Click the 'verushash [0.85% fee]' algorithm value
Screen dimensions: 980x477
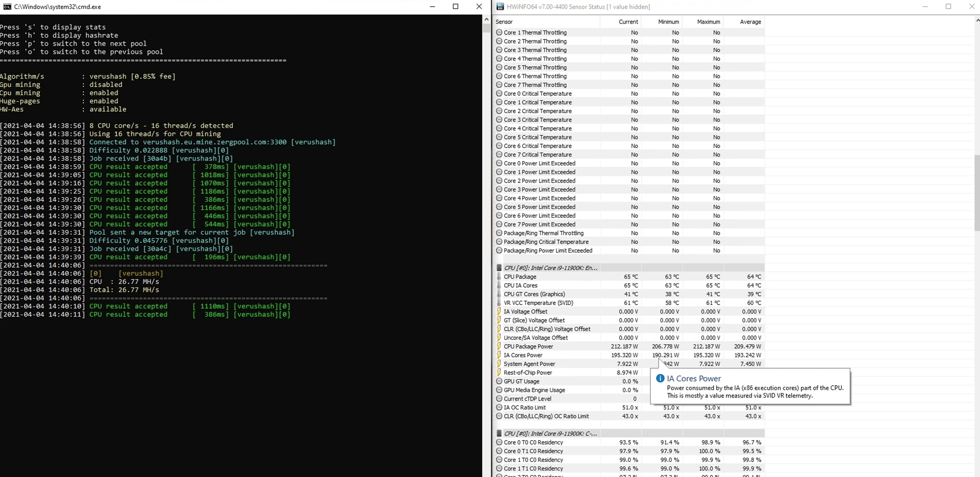pyautogui.click(x=132, y=76)
